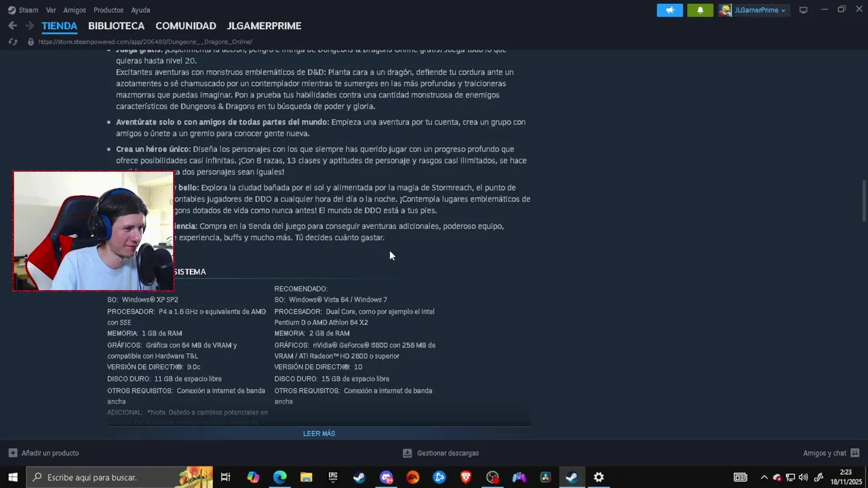This screenshot has height=488, width=868.
Task: Open the announcements megaphone button
Action: (669, 10)
